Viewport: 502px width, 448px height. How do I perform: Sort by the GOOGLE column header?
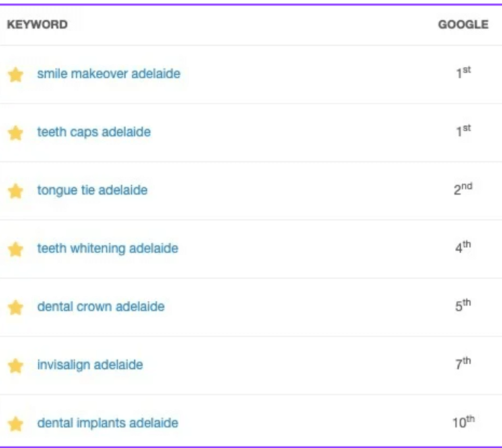coord(463,24)
